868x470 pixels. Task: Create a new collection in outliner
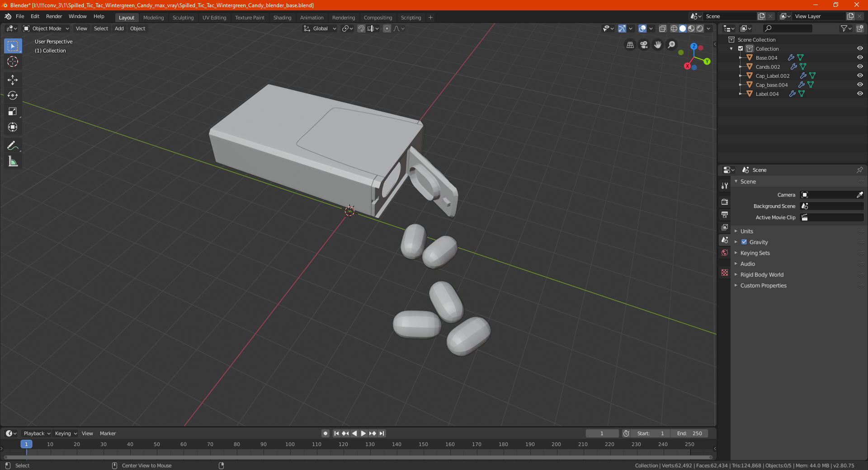click(x=859, y=28)
